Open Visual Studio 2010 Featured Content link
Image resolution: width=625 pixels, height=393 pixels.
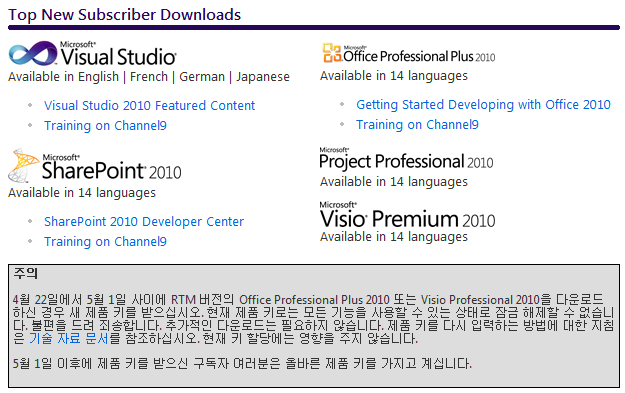149,106
